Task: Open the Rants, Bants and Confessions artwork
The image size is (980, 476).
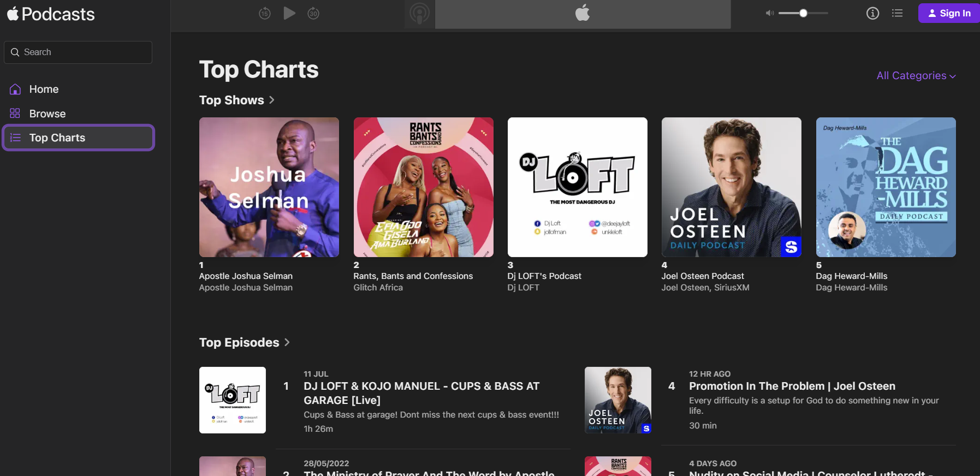Action: (423, 187)
